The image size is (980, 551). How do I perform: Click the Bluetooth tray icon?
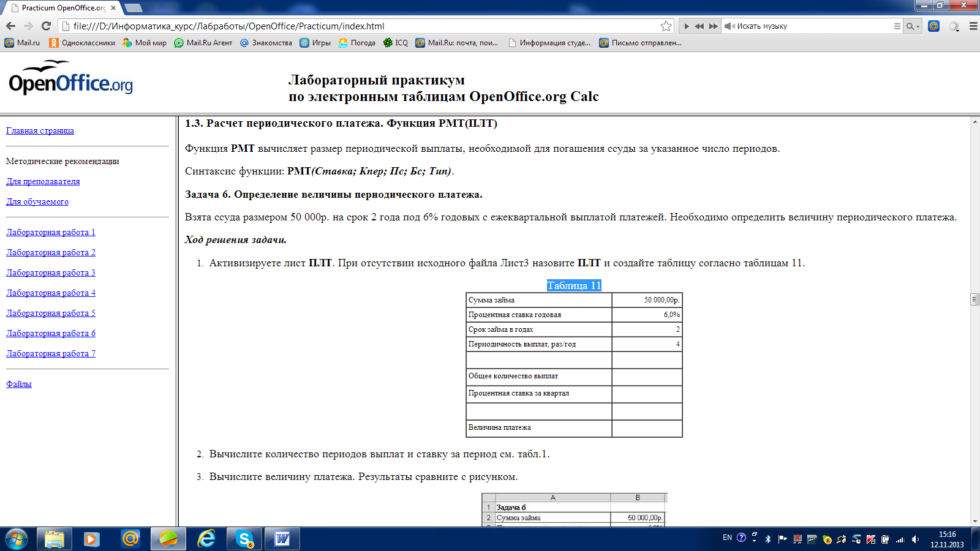(x=768, y=539)
